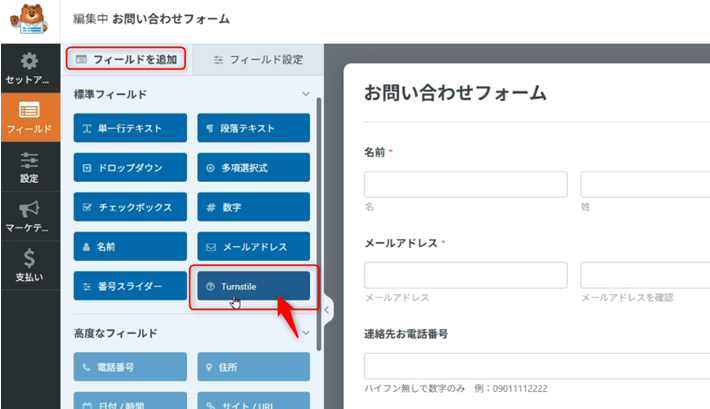Click the 編集中 お問い合わせフォーム header text

point(151,19)
